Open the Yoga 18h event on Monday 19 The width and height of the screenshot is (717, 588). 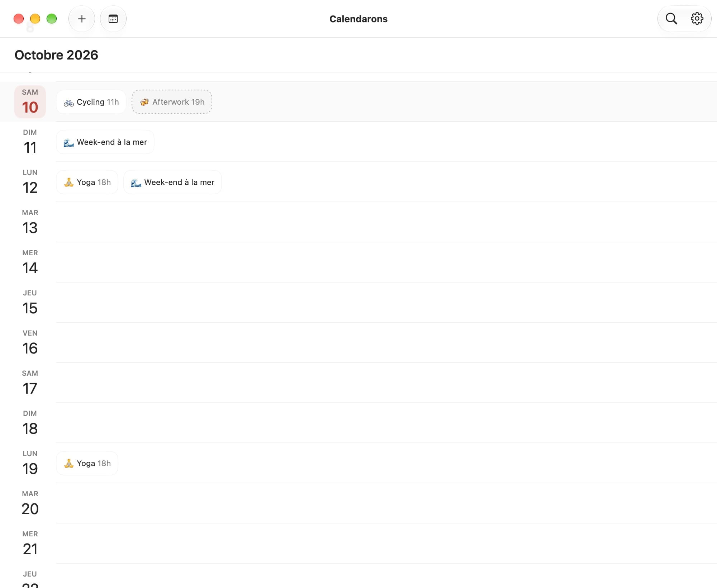(x=87, y=463)
